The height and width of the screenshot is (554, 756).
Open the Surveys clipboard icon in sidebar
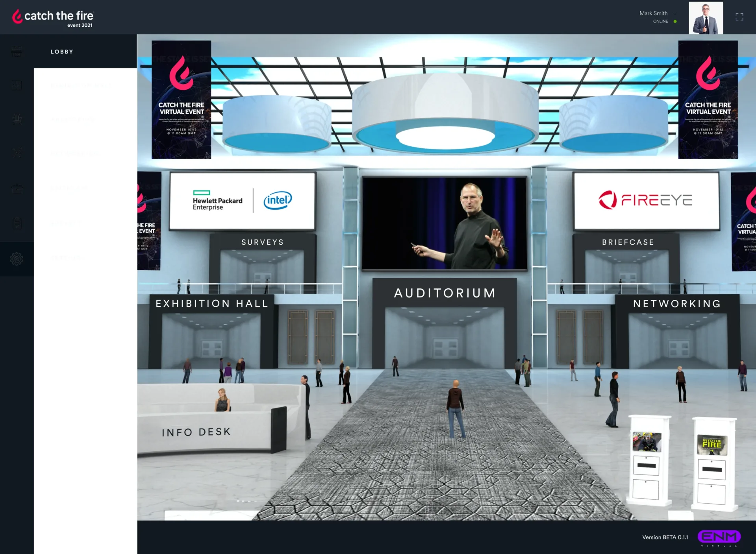tap(17, 223)
